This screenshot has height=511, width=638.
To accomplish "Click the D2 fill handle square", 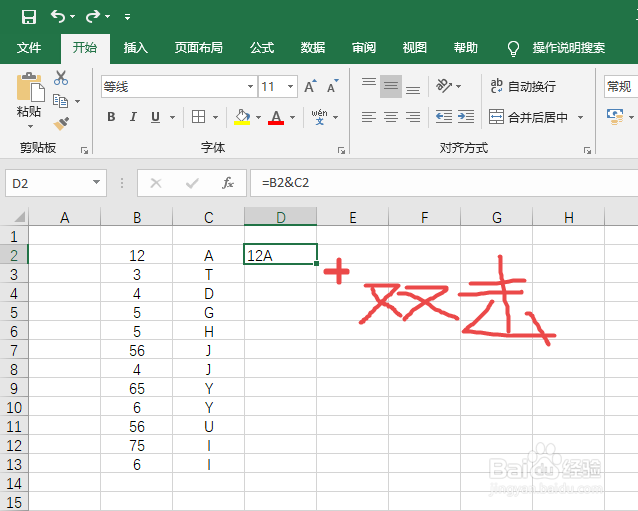I will (x=317, y=264).
